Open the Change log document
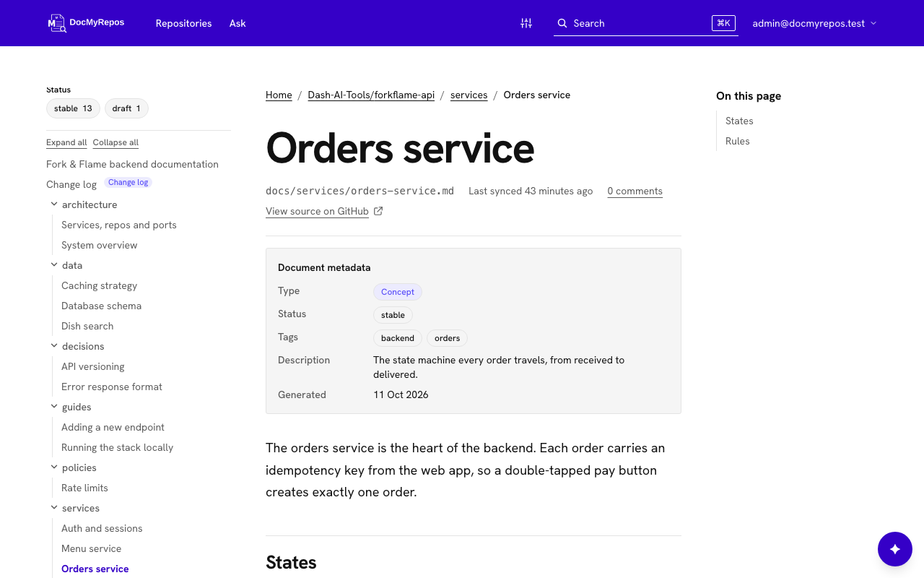Screen dimensions: 924x578 point(71,184)
